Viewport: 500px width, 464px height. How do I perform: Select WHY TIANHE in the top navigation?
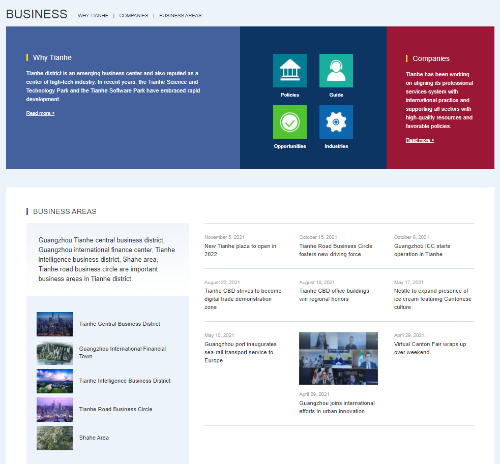93,15
